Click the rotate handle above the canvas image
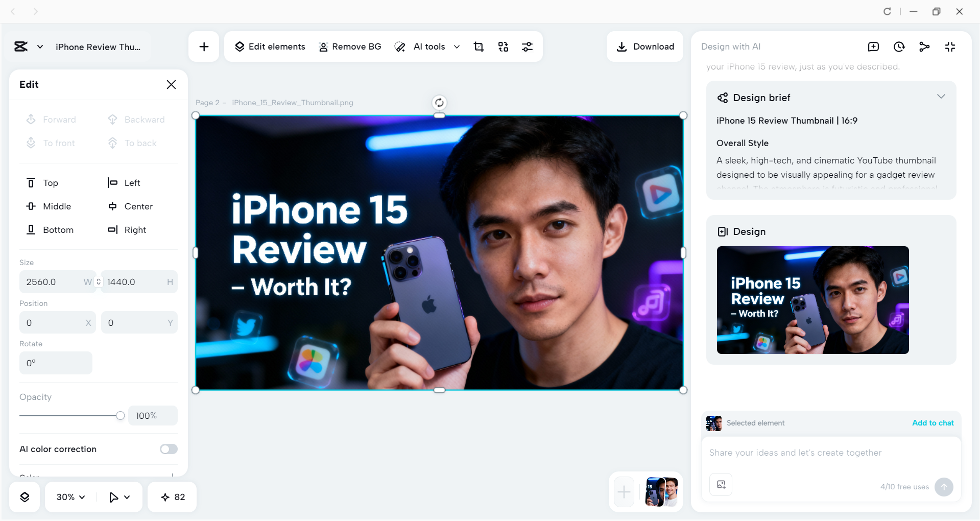Image resolution: width=980 pixels, height=521 pixels. coord(439,103)
